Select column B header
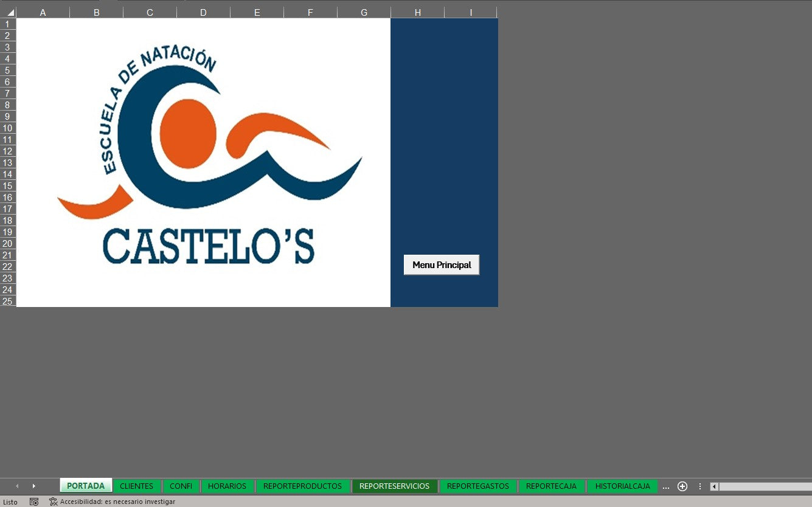The width and height of the screenshot is (812, 507). pyautogui.click(x=96, y=12)
